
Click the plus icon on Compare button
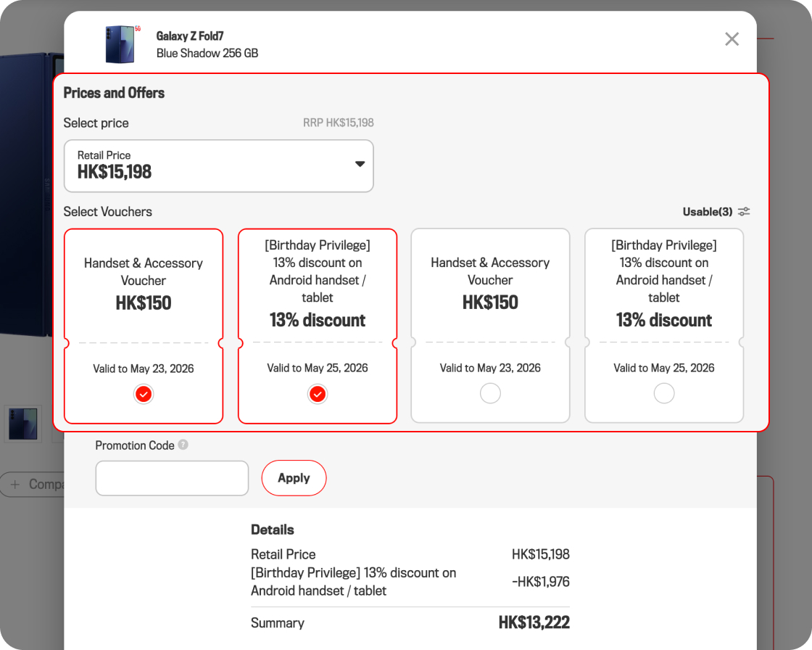click(15, 484)
